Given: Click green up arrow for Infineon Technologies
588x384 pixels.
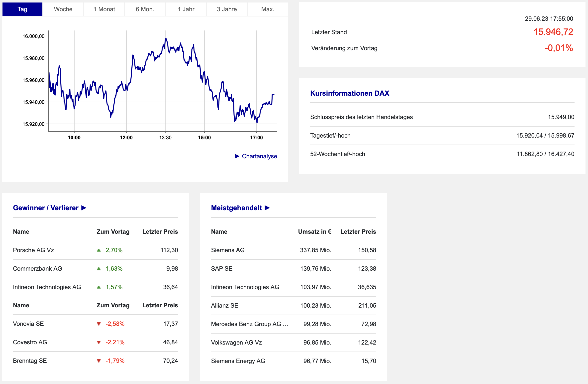Looking at the screenshot, I should tap(99, 287).
